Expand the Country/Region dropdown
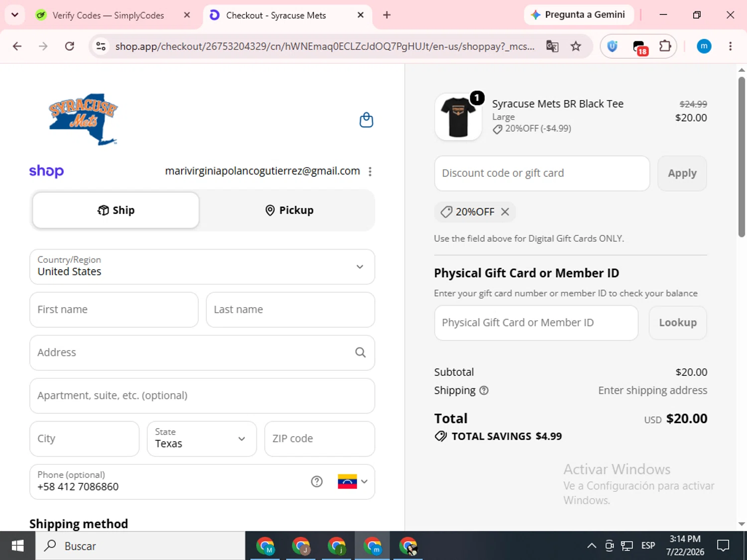Viewport: 747px width, 560px height. pos(202,267)
